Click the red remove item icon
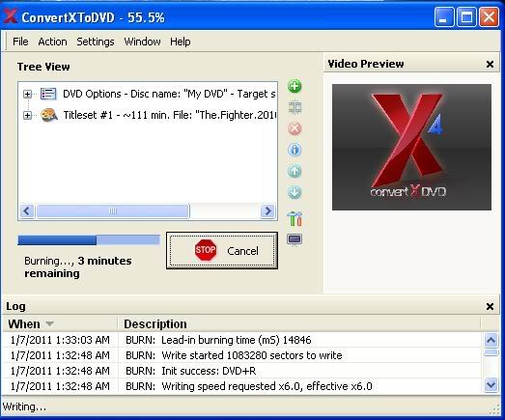This screenshot has width=505, height=420. pos(295,128)
